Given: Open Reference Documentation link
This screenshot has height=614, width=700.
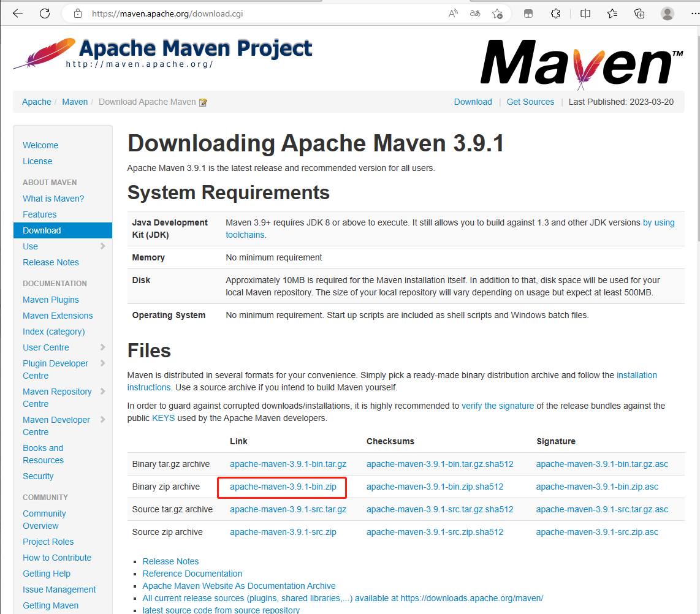Looking at the screenshot, I should [x=192, y=574].
